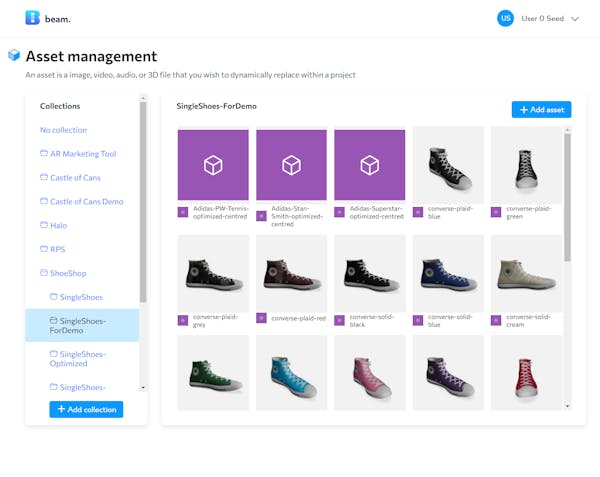The height and width of the screenshot is (477, 600).
Task: Click the beam logo icon
Action: (x=33, y=18)
